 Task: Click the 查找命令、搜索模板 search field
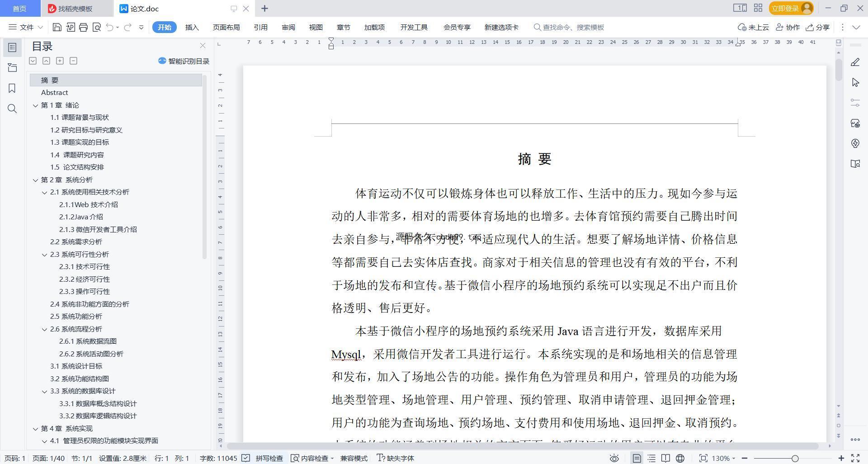pyautogui.click(x=569, y=27)
